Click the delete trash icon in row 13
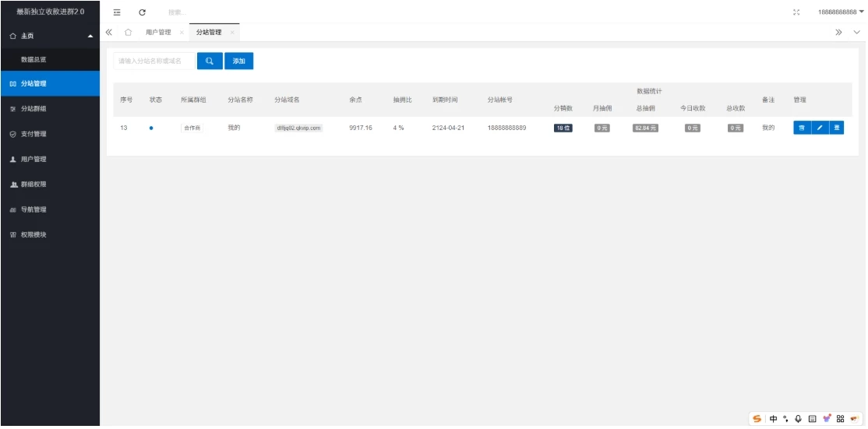This screenshot has width=868, height=429. (x=802, y=128)
